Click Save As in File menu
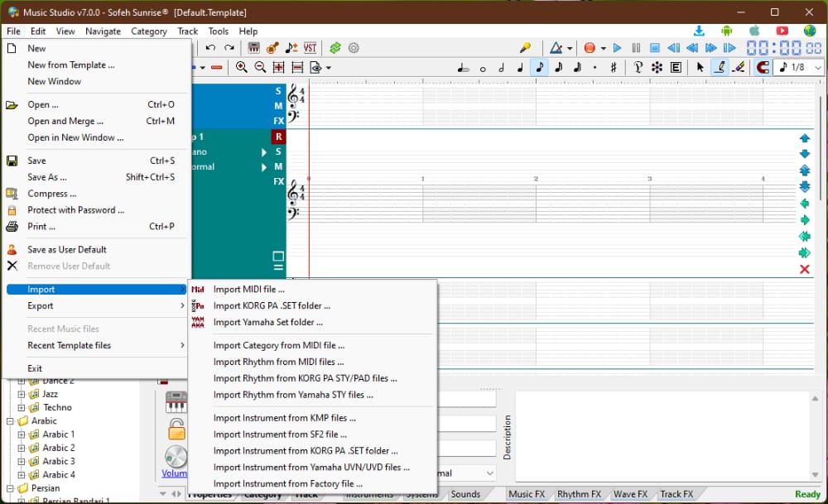828x504 pixels. point(96,177)
